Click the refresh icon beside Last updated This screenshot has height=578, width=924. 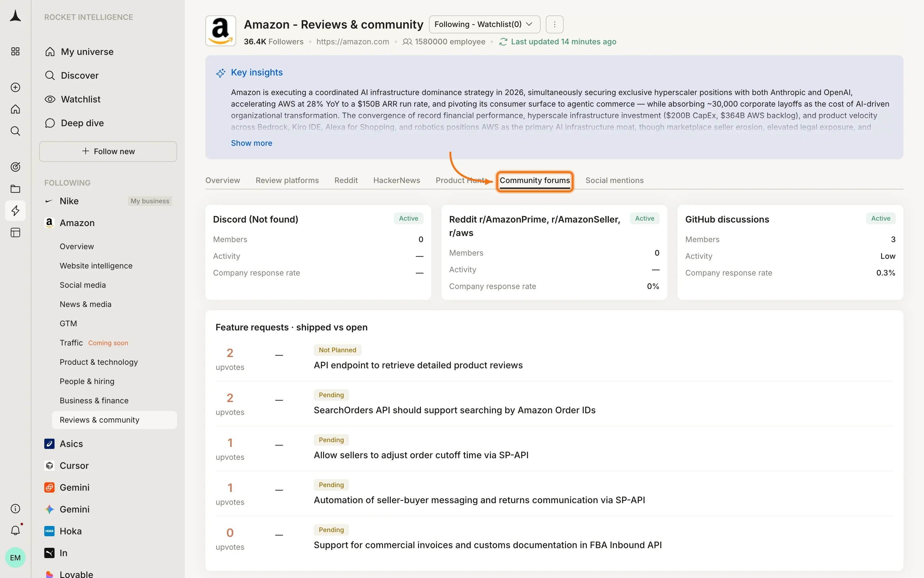(x=503, y=42)
